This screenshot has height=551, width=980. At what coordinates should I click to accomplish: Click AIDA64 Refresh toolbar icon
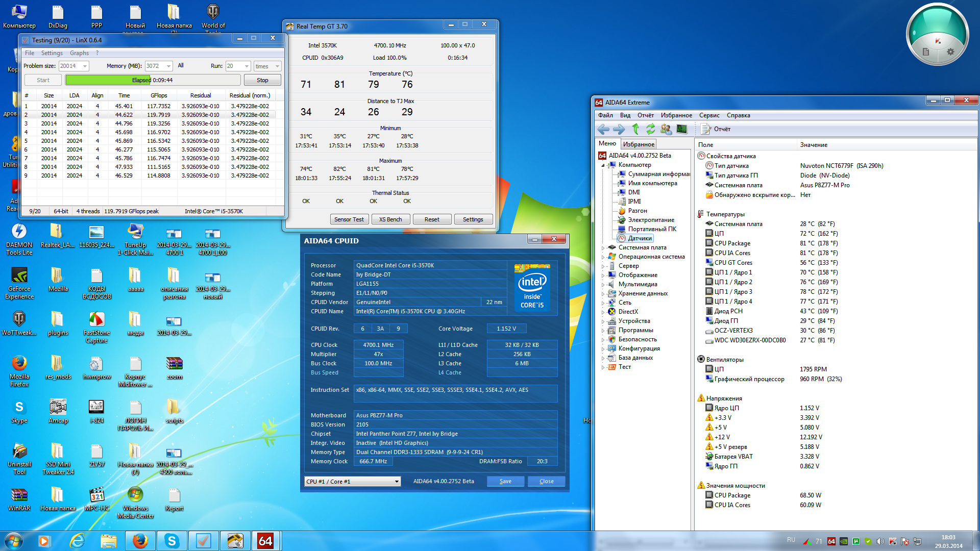coord(650,129)
